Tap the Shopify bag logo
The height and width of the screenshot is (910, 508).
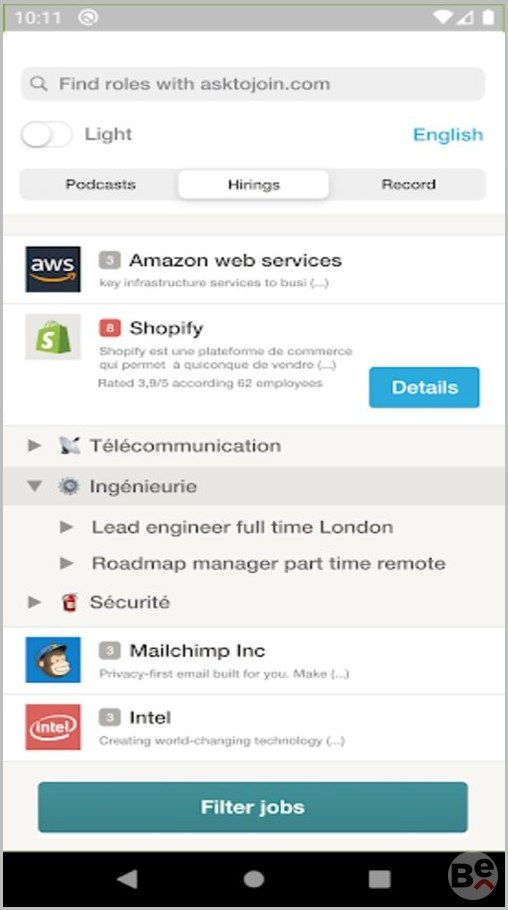(53, 337)
